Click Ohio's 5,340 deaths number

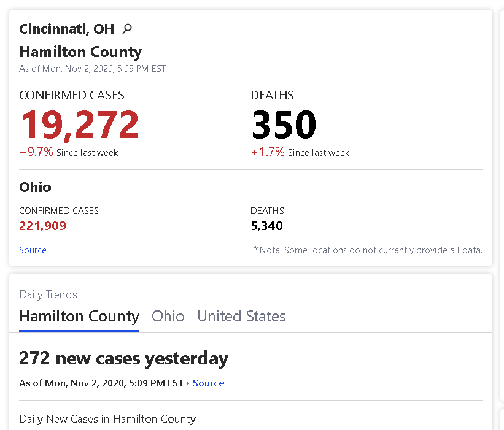[x=266, y=226]
